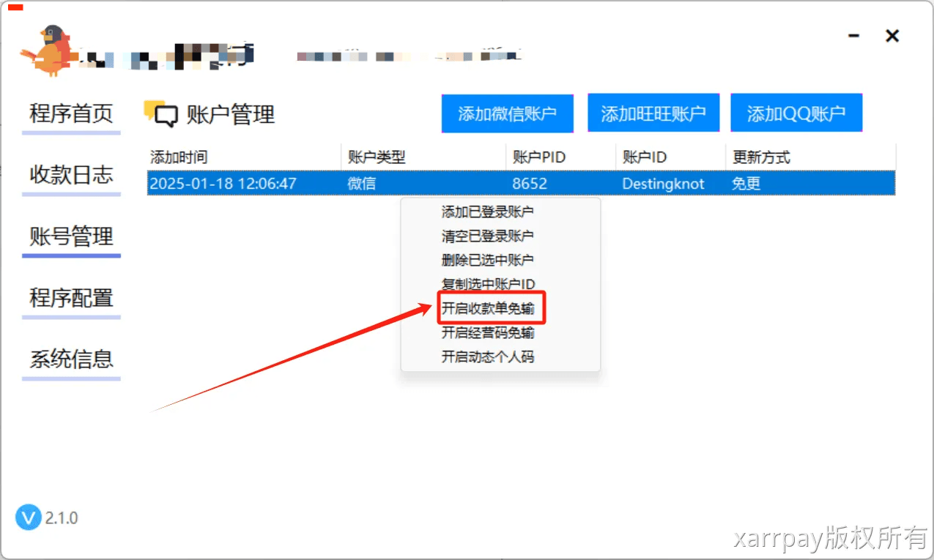Select 清空已登录账户 menu entry
Viewport: 934px width, 560px height.
click(x=487, y=236)
